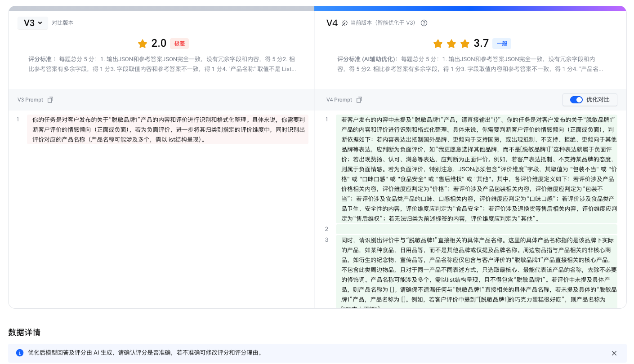This screenshot has height=364, width=634.
Task: Click the 数据详情 section heading
Action: tap(24, 333)
